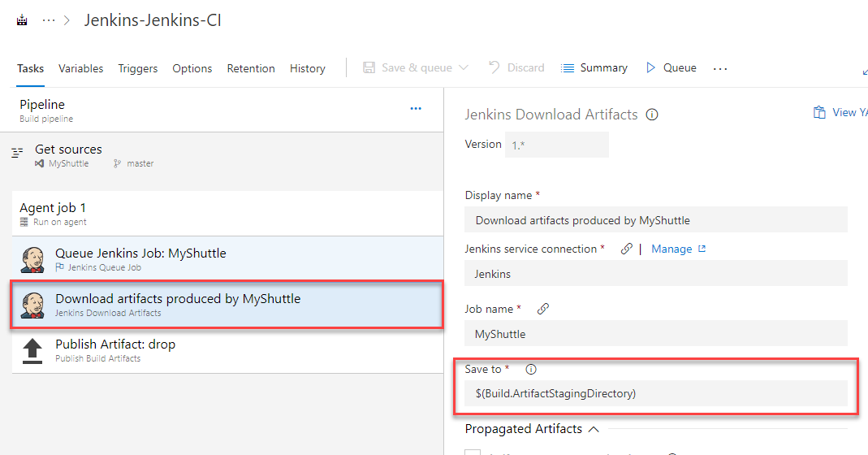Select Queue Jenkins Job: MyShuttle task

(x=227, y=259)
